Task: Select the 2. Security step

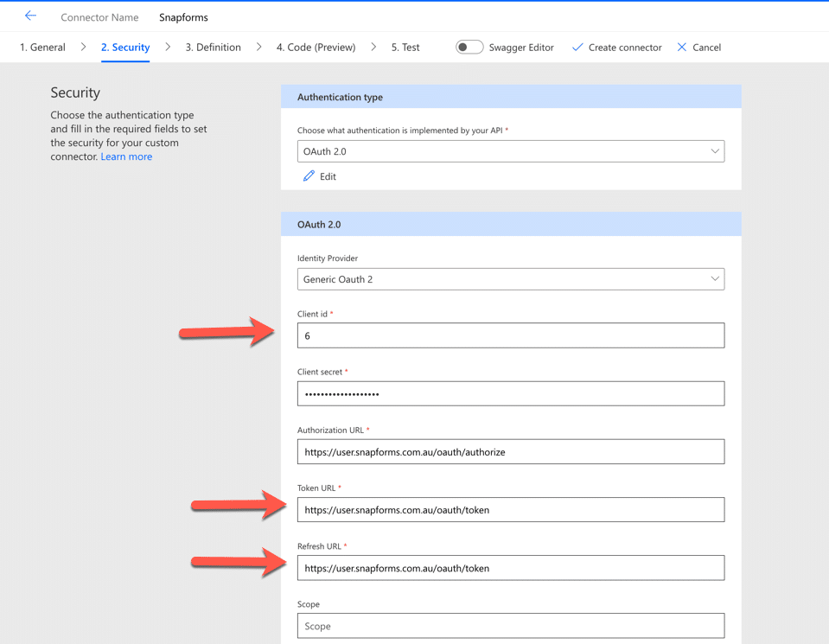Action: [124, 48]
